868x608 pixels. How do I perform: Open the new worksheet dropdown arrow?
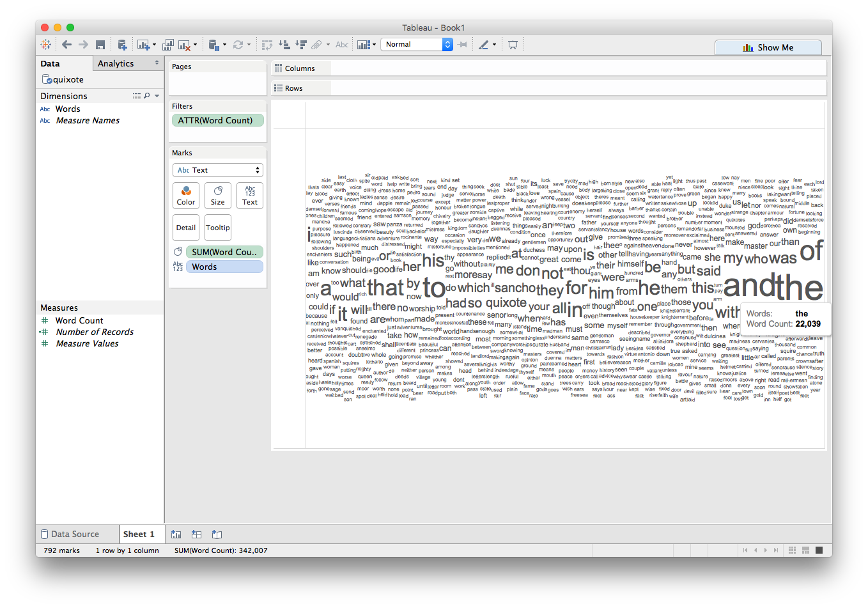pos(154,45)
